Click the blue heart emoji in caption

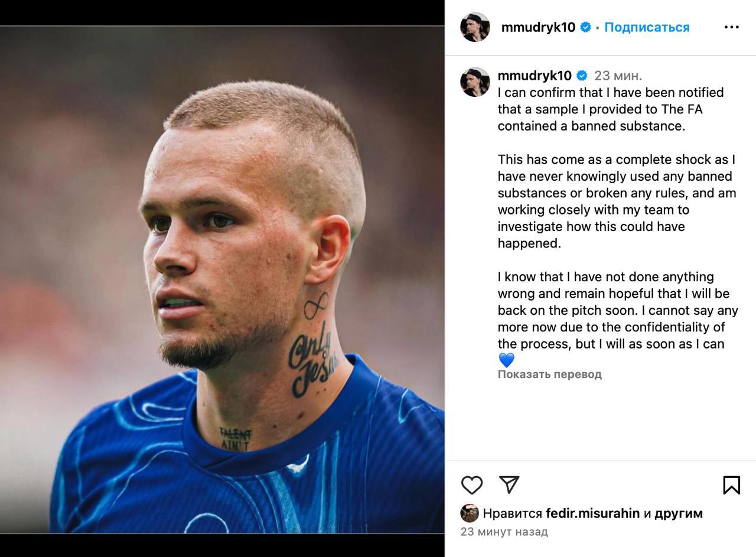click(507, 360)
